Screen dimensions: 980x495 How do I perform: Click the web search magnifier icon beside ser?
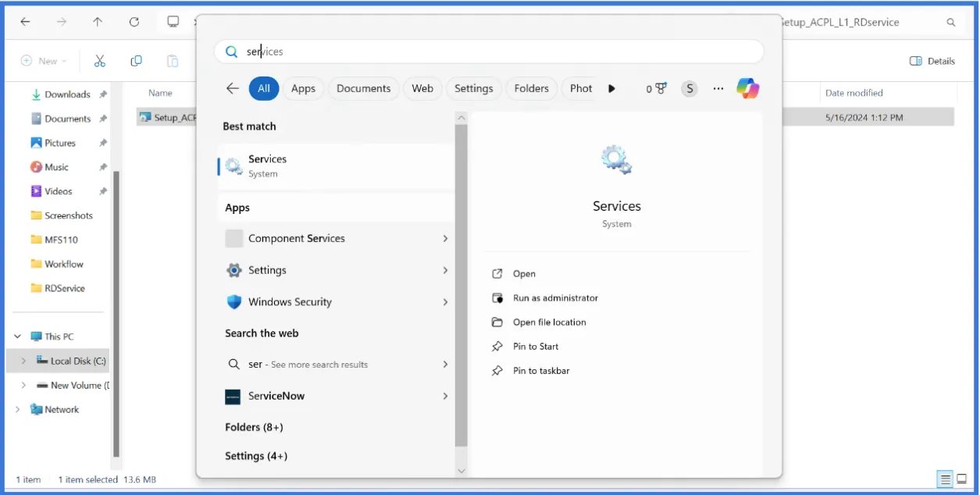coord(233,365)
